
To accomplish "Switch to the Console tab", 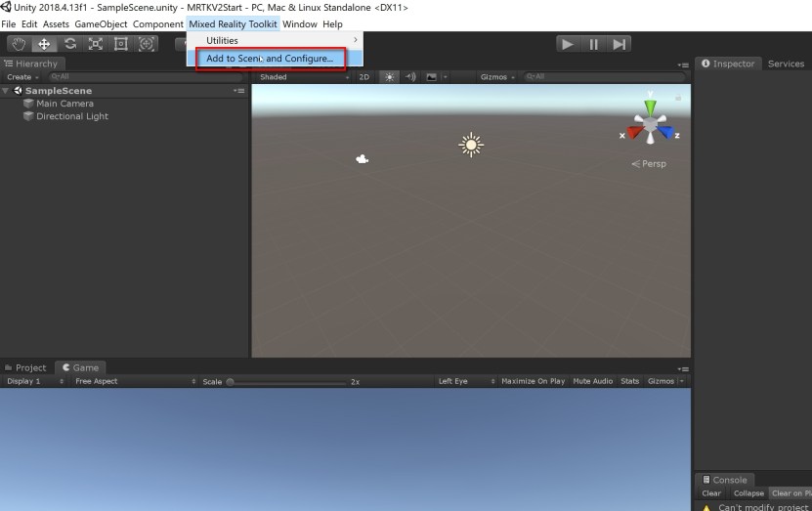I will pos(725,480).
